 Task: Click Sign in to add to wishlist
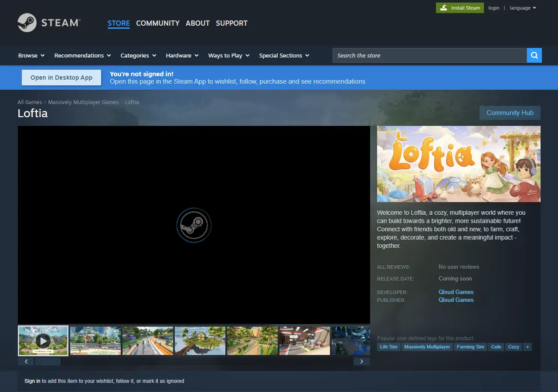click(x=32, y=381)
